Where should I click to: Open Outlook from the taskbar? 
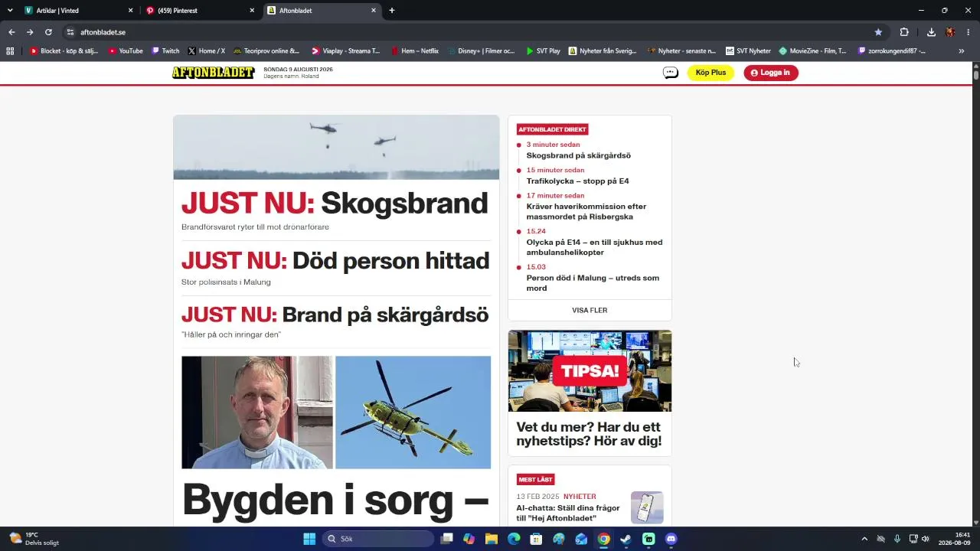tap(581, 539)
